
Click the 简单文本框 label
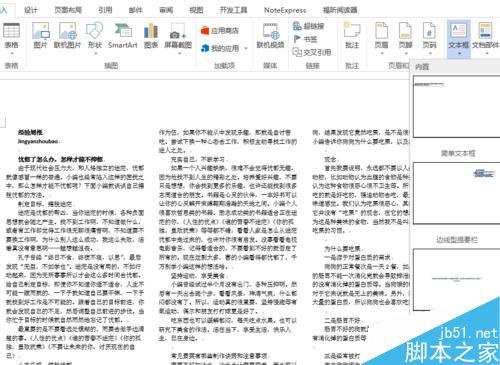coord(458,153)
